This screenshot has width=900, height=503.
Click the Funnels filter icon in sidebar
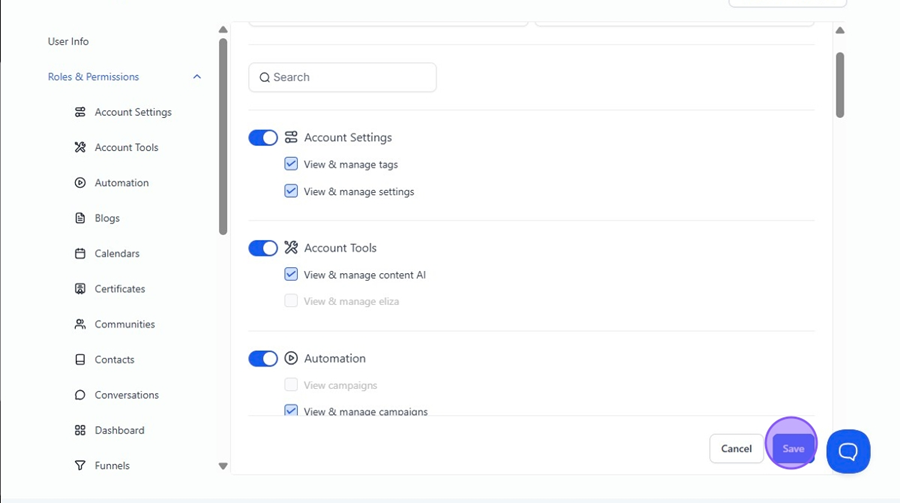click(x=80, y=466)
